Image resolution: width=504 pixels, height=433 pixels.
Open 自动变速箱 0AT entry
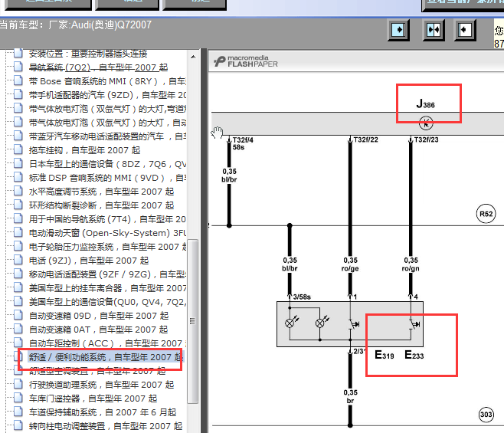(x=98, y=330)
